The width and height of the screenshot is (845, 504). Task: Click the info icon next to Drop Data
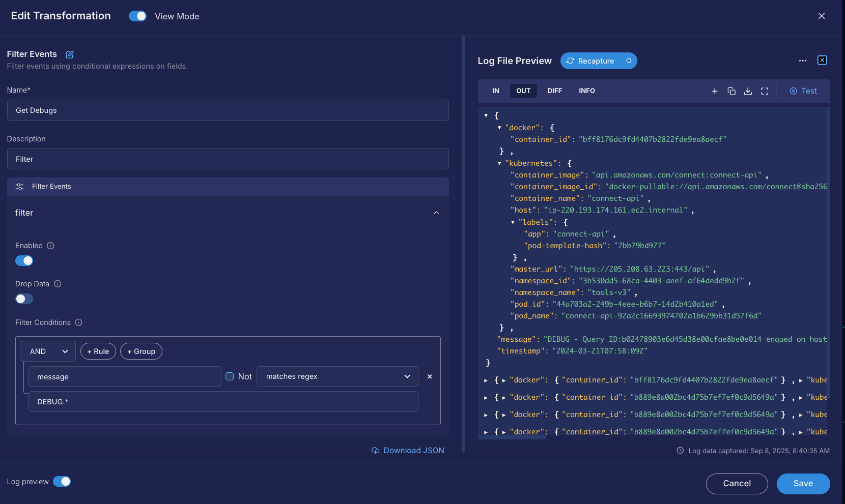pos(58,284)
